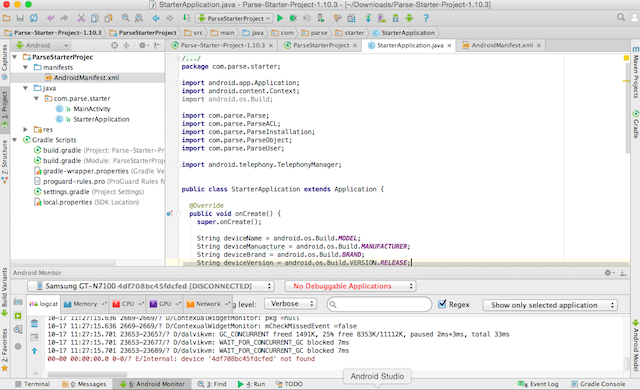
Task: Open the 4: Run tool window
Action: (x=251, y=384)
